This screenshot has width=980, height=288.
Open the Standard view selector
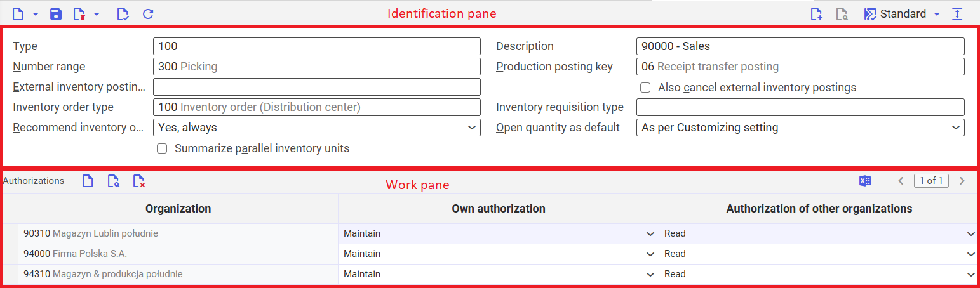coord(903,14)
